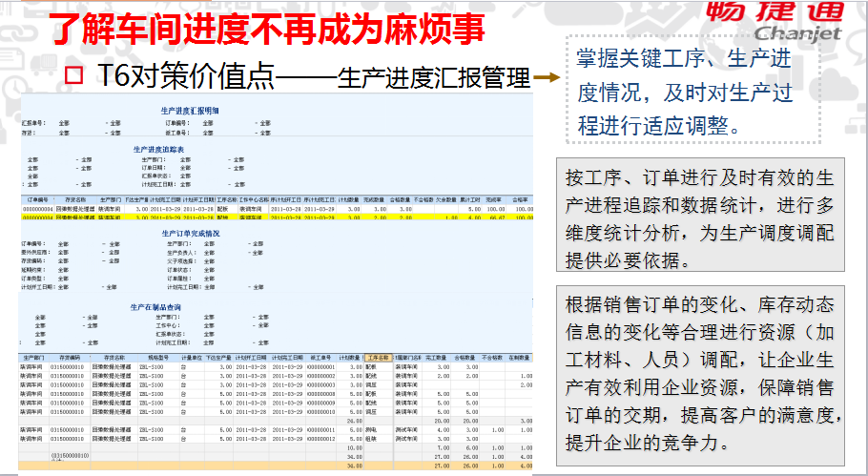The height and width of the screenshot is (476, 868).
Task: Click the red square bullet before T6对策价值点
Action: tap(73, 75)
